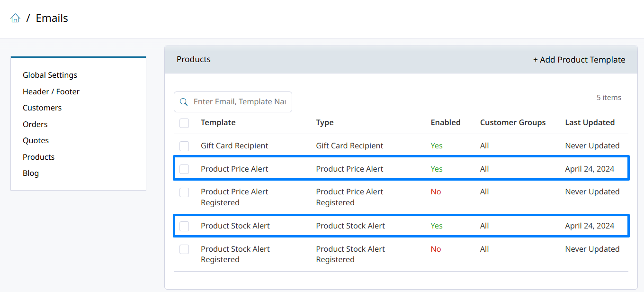The height and width of the screenshot is (292, 644).
Task: Open the Product Stock Alert template
Action: [235, 226]
